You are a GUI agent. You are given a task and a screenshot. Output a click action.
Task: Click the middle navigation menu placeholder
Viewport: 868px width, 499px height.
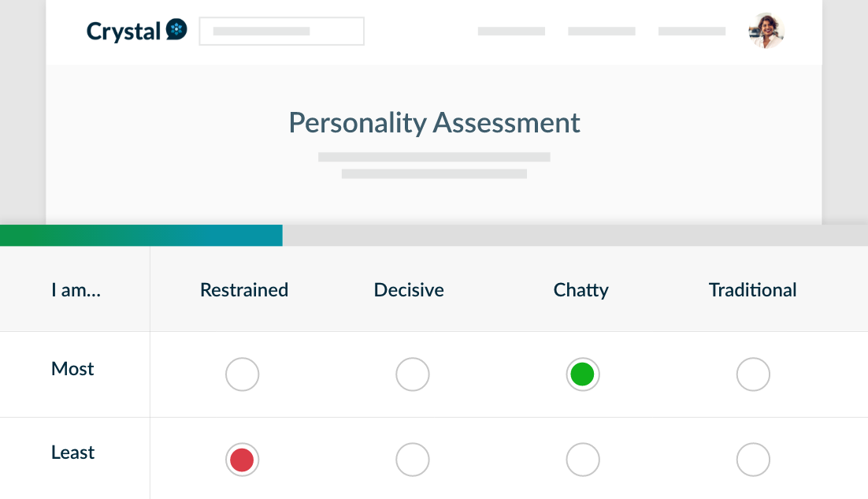click(x=602, y=32)
